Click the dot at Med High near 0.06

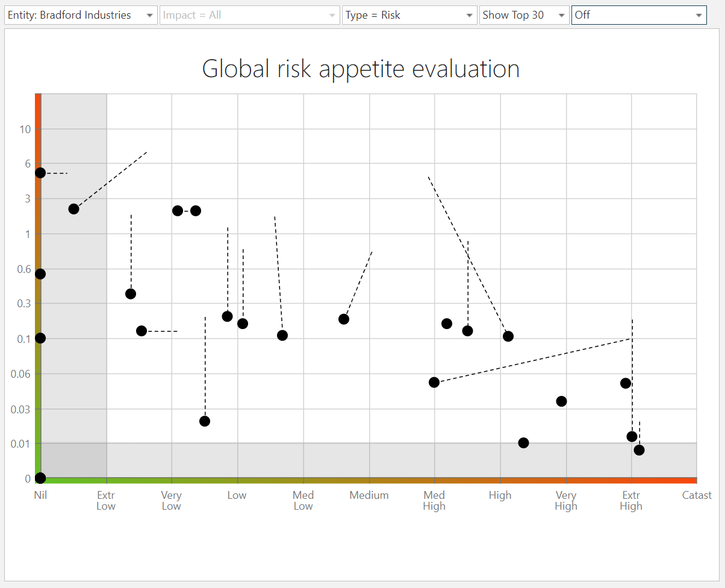click(434, 383)
